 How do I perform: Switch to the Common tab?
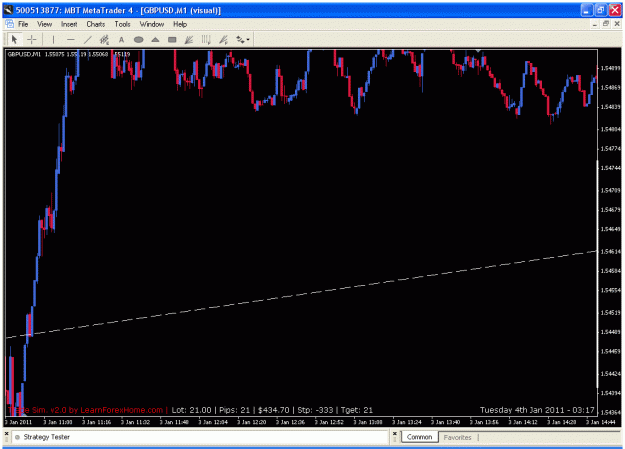[x=419, y=437]
